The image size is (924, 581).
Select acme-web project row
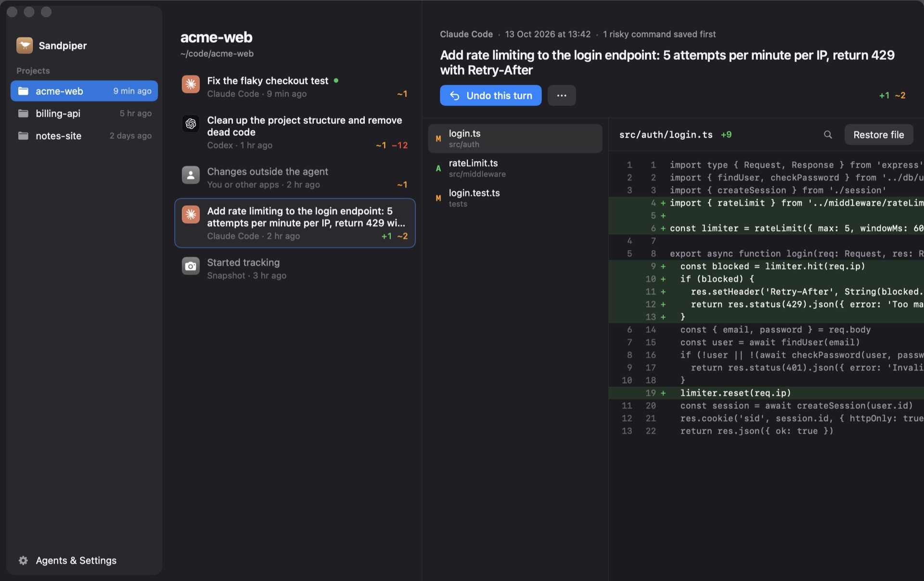tap(84, 91)
